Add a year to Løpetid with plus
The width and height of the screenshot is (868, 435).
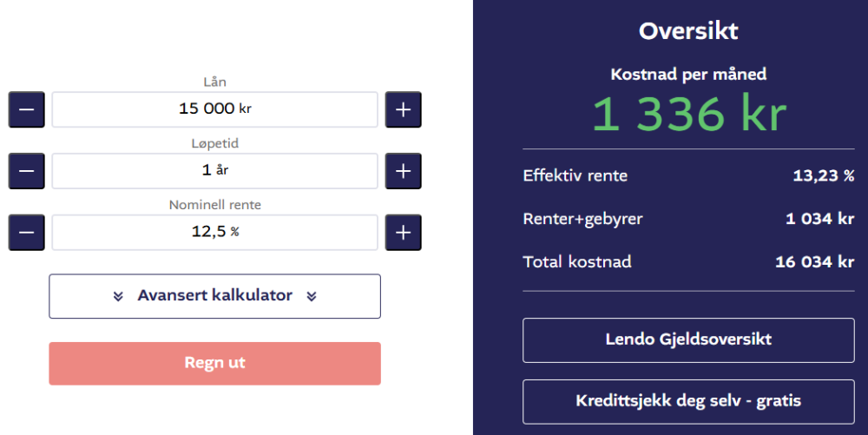coord(403,171)
